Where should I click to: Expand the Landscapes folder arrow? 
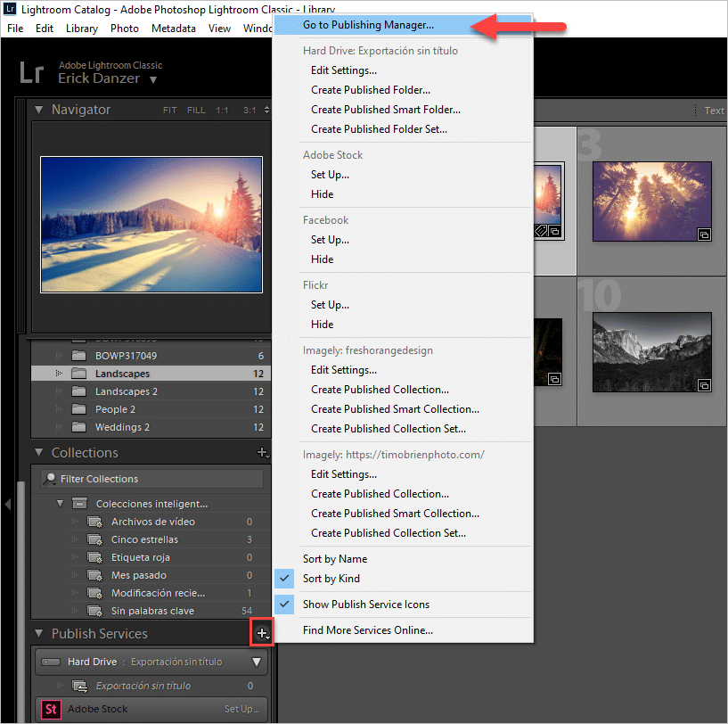click(x=59, y=374)
